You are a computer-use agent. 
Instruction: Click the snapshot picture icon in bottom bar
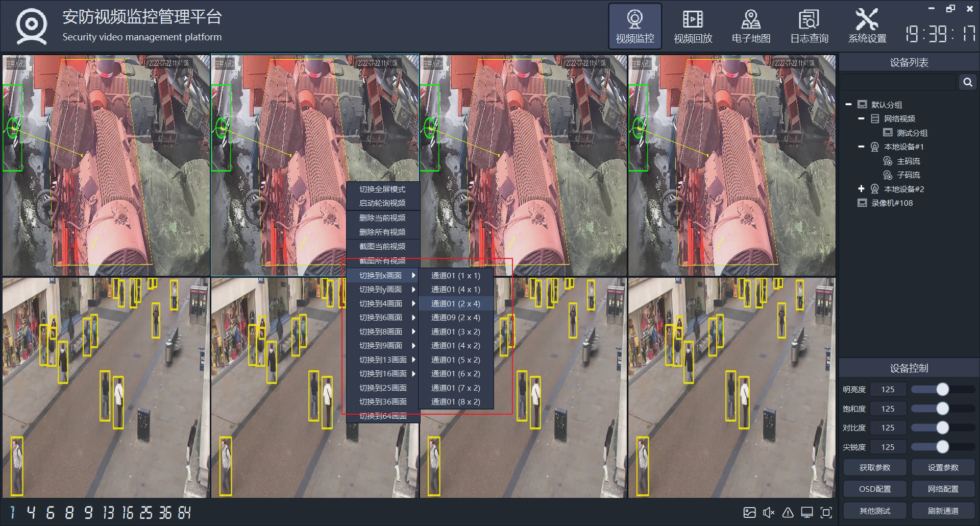[x=749, y=512]
